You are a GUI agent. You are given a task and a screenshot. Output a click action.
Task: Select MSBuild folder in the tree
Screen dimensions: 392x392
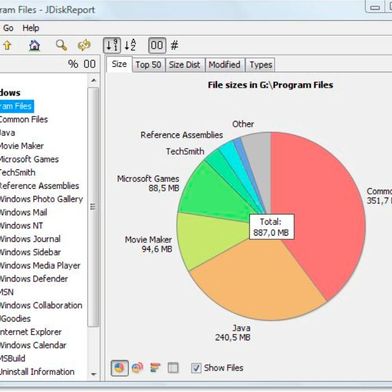[12, 359]
